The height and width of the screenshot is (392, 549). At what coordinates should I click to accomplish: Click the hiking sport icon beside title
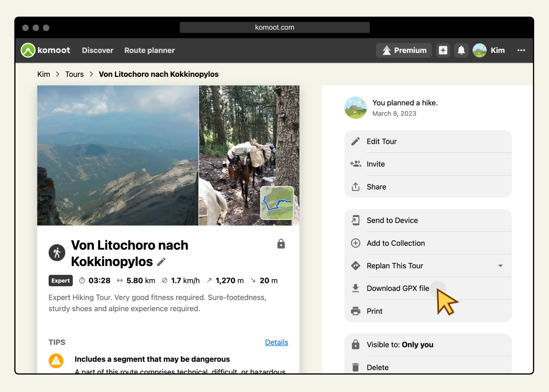point(57,252)
